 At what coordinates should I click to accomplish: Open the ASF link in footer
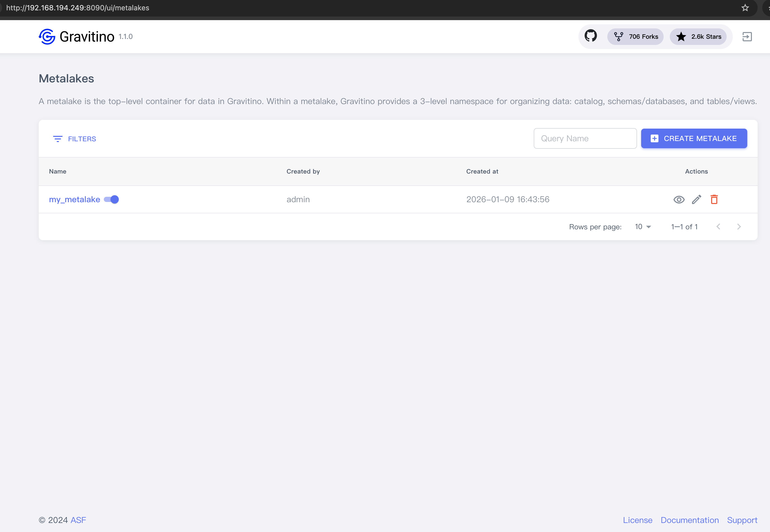[x=78, y=520]
